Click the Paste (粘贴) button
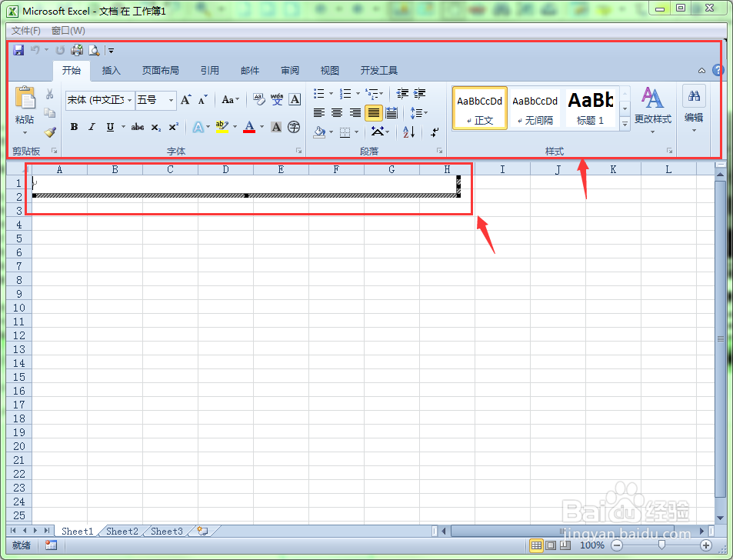 (x=25, y=110)
